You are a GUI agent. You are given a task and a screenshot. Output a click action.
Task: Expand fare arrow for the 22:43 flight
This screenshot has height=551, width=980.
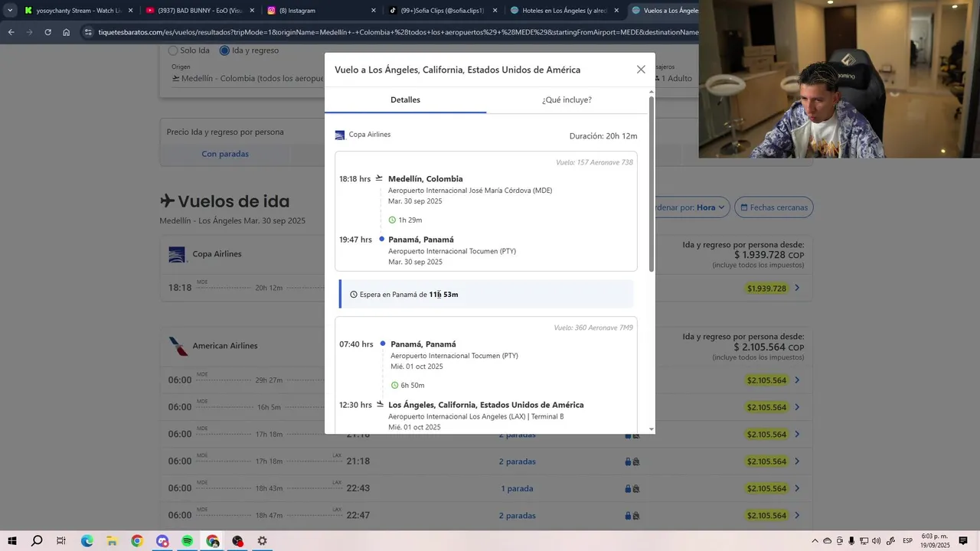[x=797, y=488]
